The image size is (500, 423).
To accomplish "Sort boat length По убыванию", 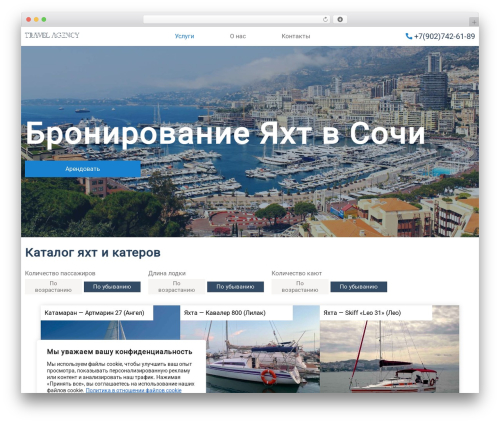I will pos(235,287).
